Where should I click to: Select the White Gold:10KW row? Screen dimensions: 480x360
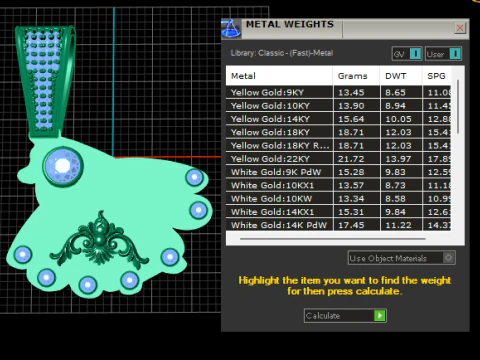point(338,199)
